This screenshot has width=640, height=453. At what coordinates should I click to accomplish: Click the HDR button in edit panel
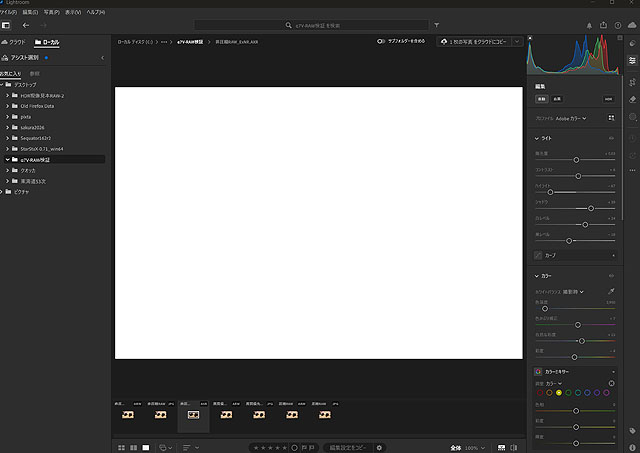[x=607, y=99]
